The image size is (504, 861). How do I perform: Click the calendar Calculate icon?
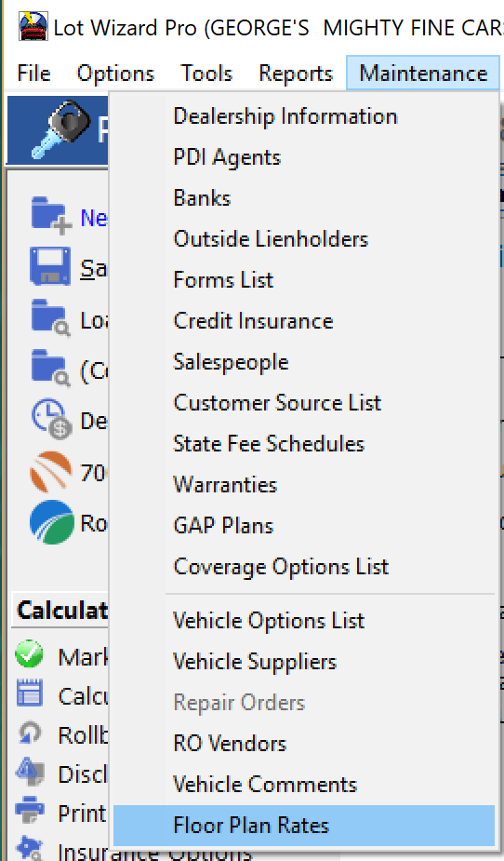pos(30,693)
